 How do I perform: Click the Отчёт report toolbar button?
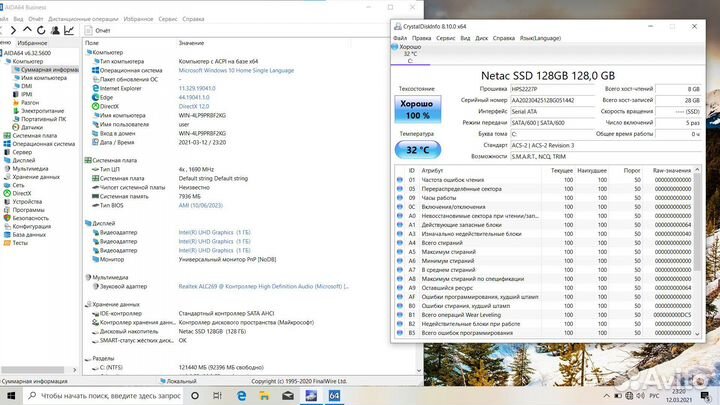click(x=98, y=30)
